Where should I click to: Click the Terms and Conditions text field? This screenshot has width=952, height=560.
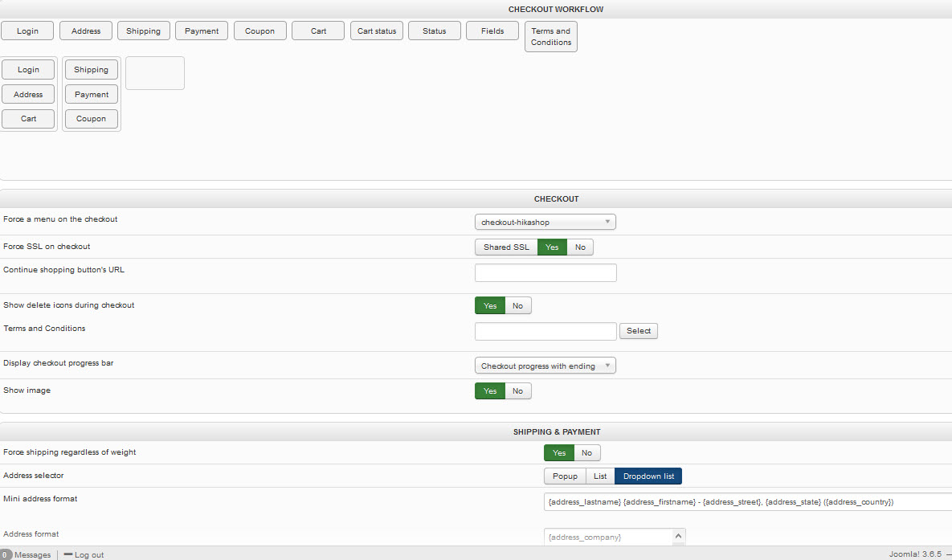coord(545,332)
